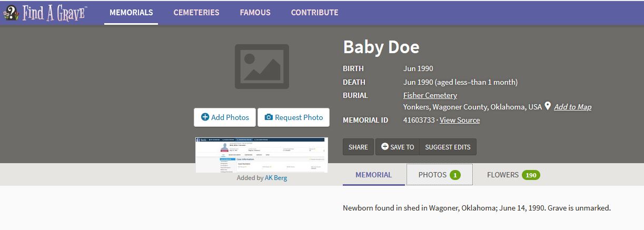Visit contributor AK Berg's profile link
Screen dimensions: 644x230
276,178
